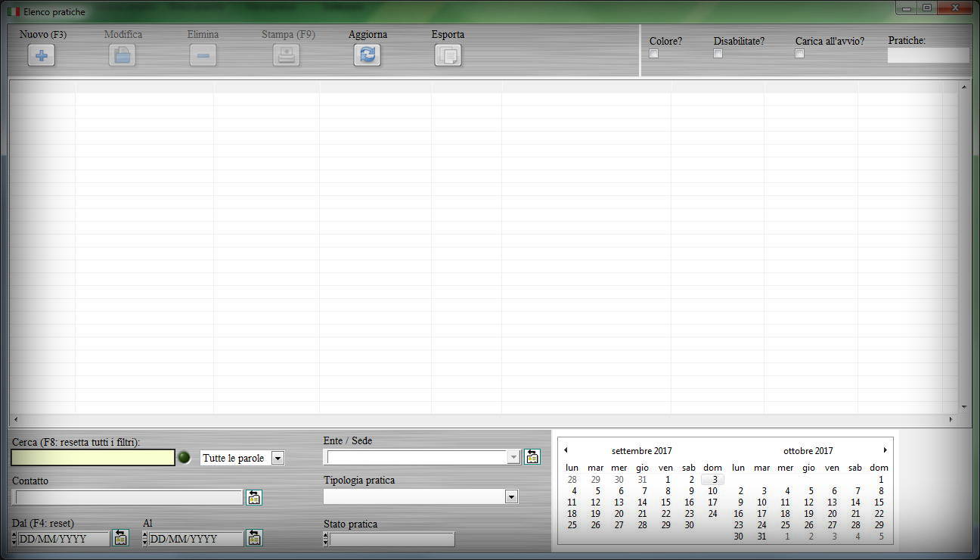Enable the Carica all'avvio? checkbox
This screenshot has height=560, width=980.
tap(800, 54)
